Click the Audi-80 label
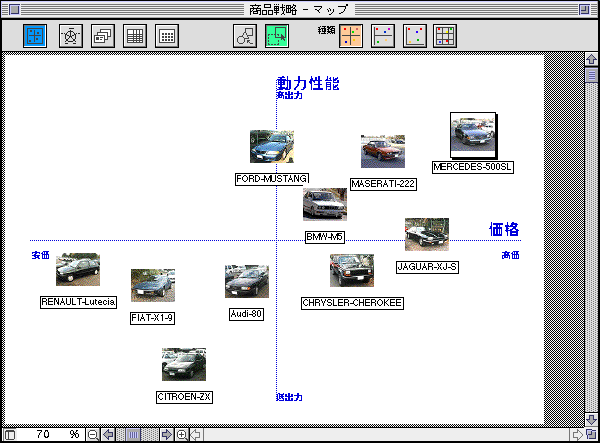Screen dimensions: 600x443 coord(246,314)
